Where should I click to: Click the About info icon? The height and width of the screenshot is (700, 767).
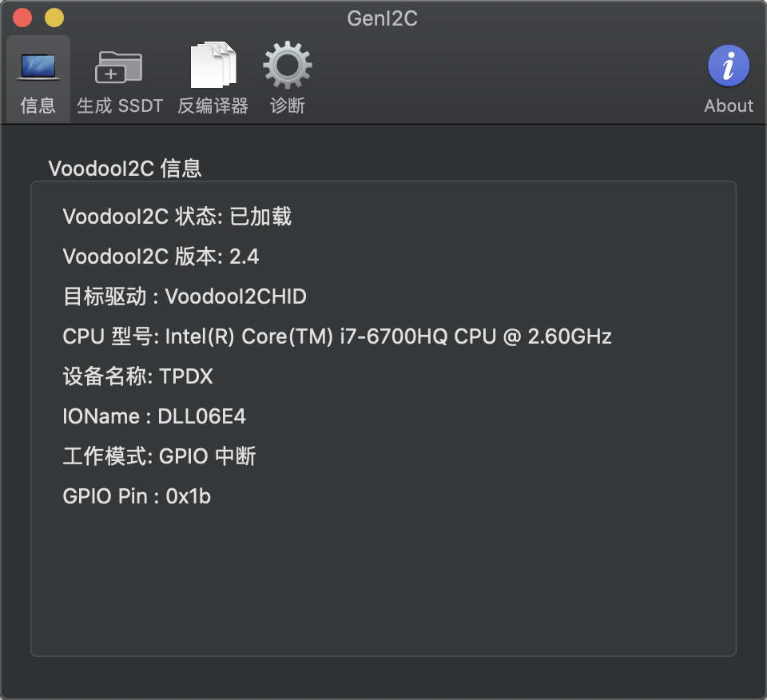pyautogui.click(x=728, y=66)
